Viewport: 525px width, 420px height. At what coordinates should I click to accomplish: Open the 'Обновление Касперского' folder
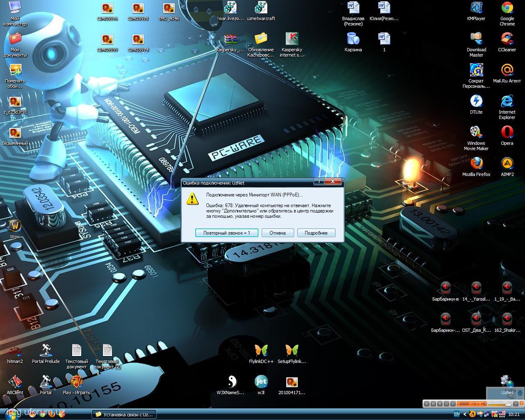click(x=261, y=45)
